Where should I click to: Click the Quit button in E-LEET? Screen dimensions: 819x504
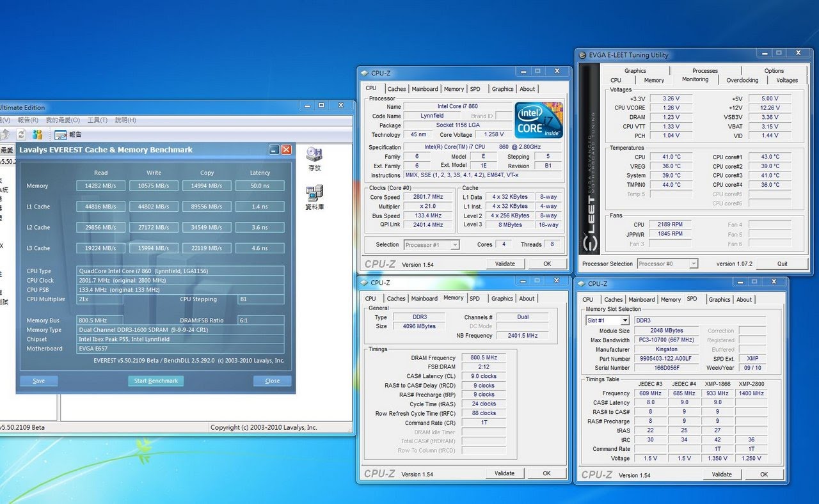(x=783, y=264)
